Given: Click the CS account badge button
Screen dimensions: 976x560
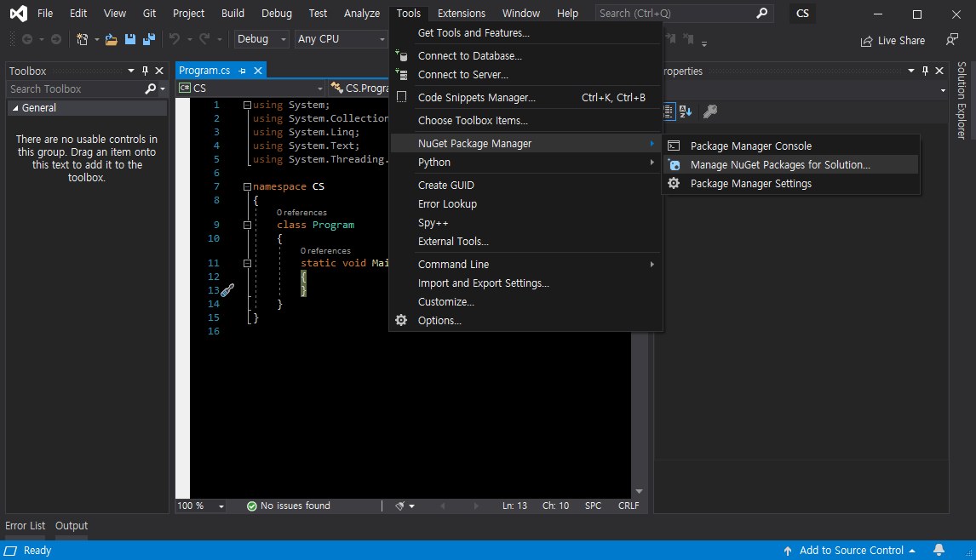Looking at the screenshot, I should (803, 13).
